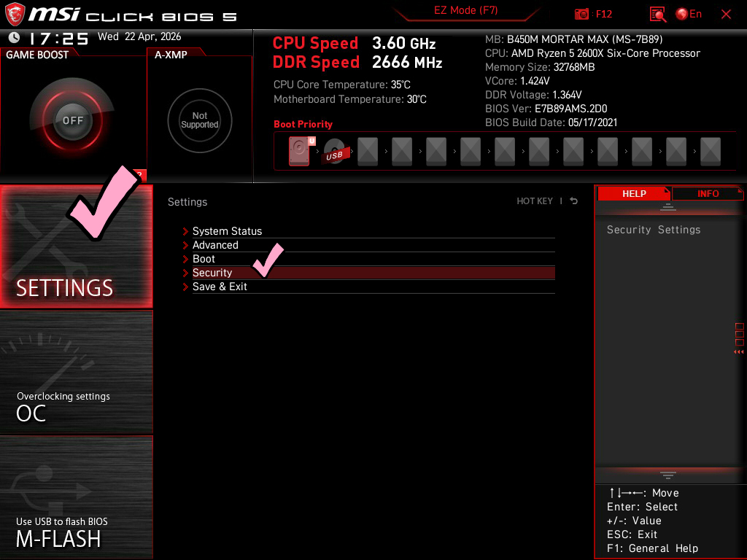
Task: Open the Security settings entry
Action: pos(373,273)
